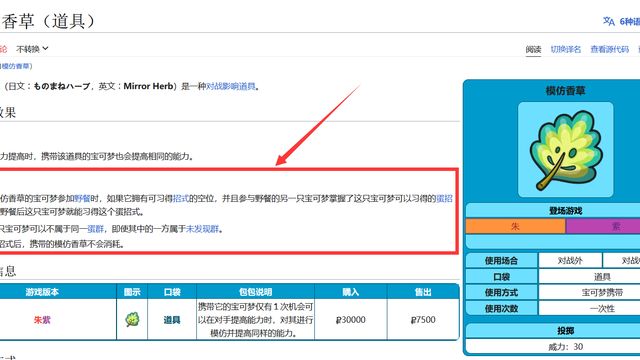Open the 蛋群 link
The height and width of the screenshot is (360, 640).
click(96, 229)
